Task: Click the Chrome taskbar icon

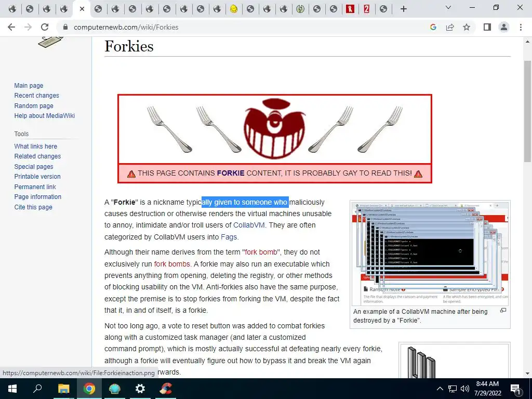Action: (x=89, y=389)
